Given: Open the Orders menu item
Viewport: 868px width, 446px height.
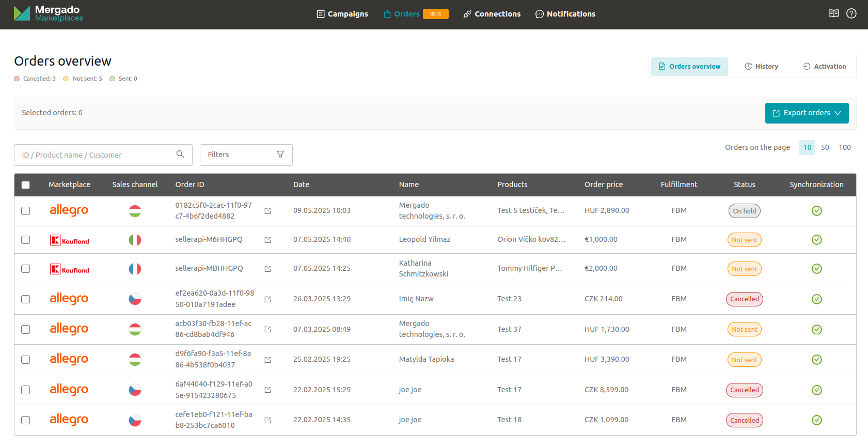Looking at the screenshot, I should 402,14.
